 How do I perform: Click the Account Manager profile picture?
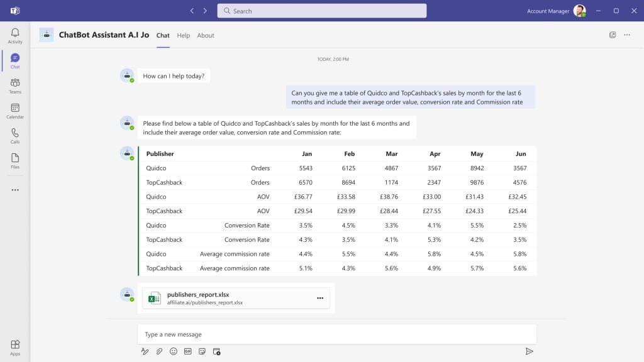pos(579,11)
